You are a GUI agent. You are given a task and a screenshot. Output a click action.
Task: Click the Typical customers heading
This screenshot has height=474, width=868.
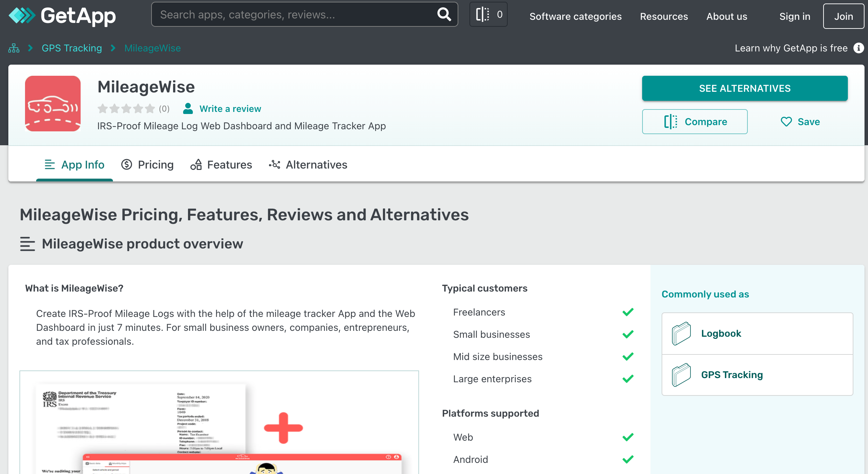click(x=484, y=288)
